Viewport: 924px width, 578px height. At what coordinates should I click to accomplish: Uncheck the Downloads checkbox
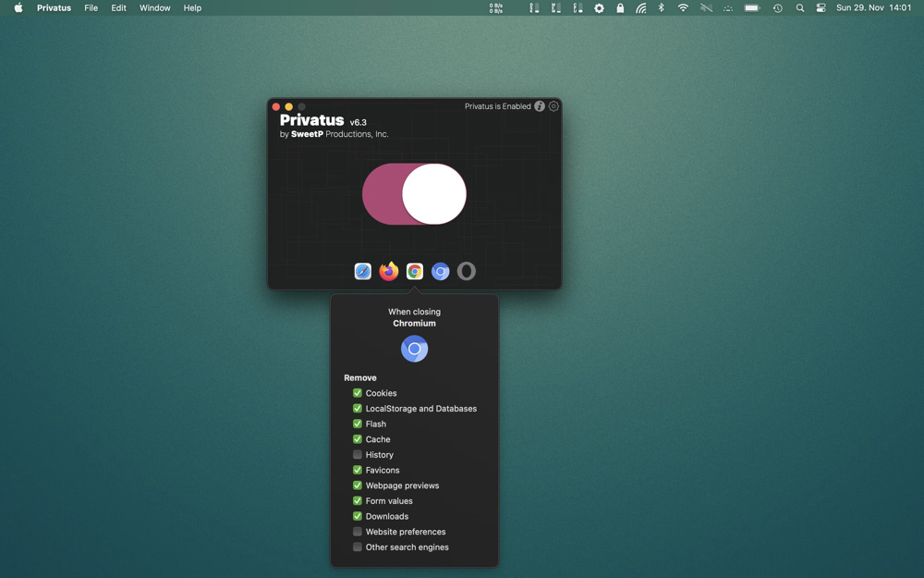357,515
